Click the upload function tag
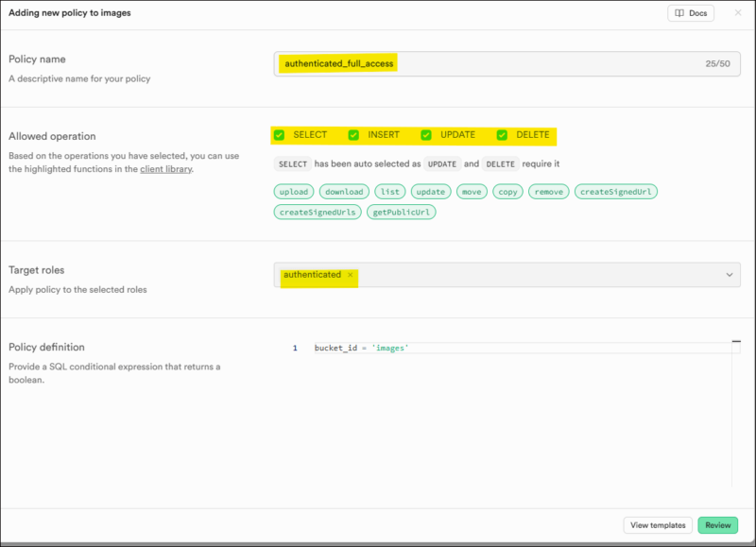Screen dimensions: 756x547 (294, 192)
